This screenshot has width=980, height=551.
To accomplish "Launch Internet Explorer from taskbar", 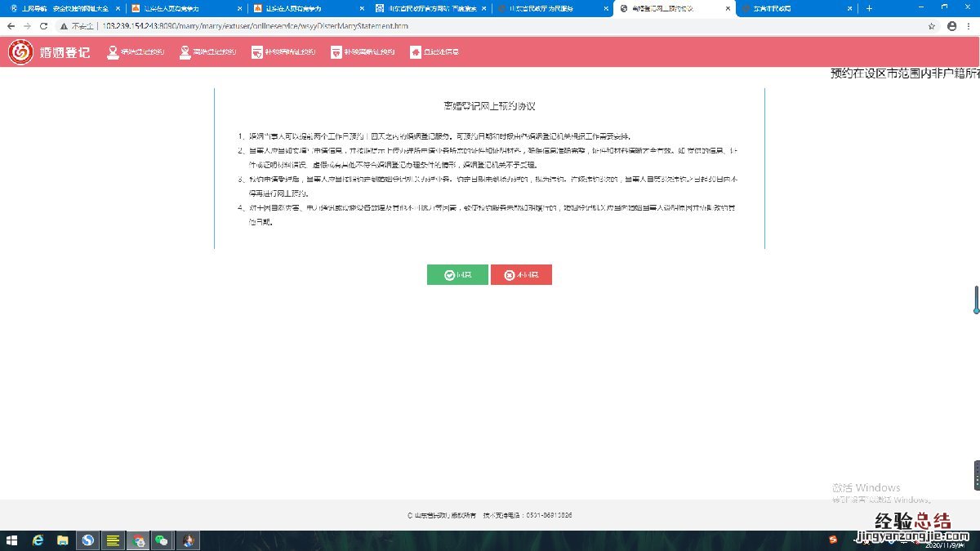I will 38,540.
